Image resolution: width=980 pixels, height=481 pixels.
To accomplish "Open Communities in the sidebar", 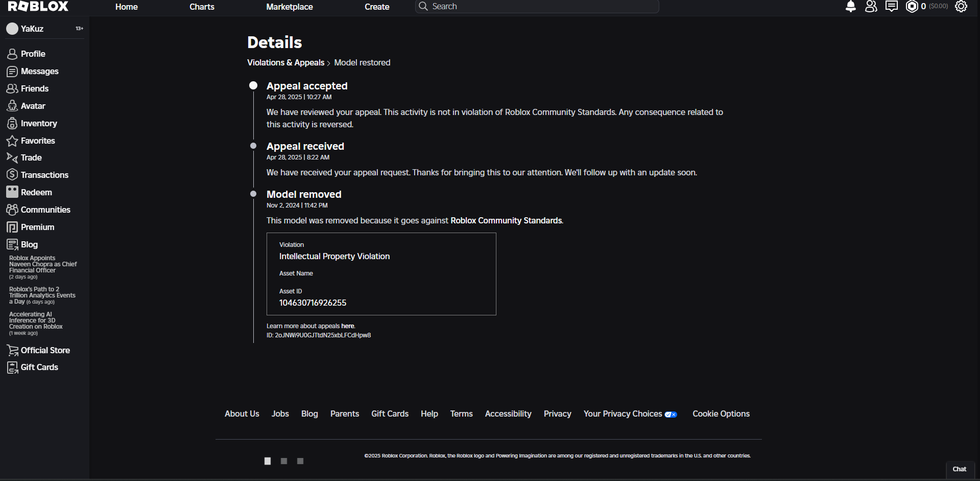I will [x=38, y=210].
